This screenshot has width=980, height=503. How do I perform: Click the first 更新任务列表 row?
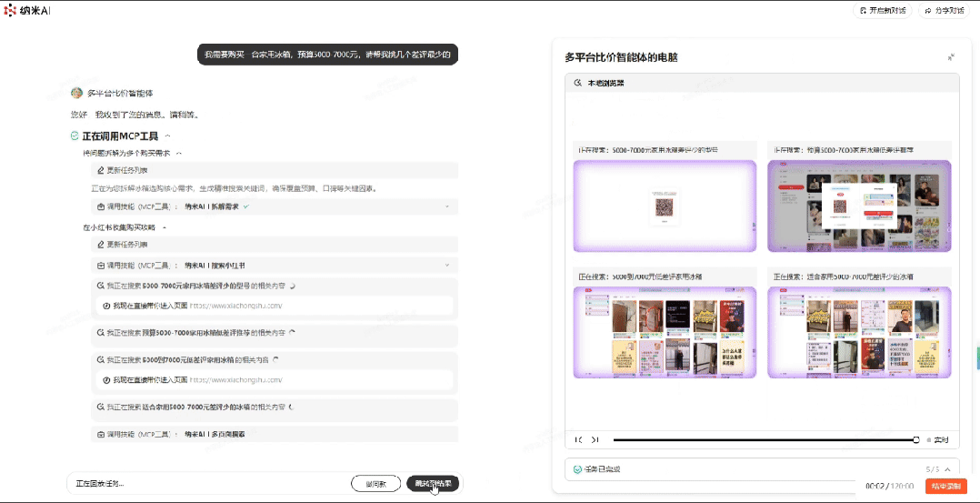(275, 170)
